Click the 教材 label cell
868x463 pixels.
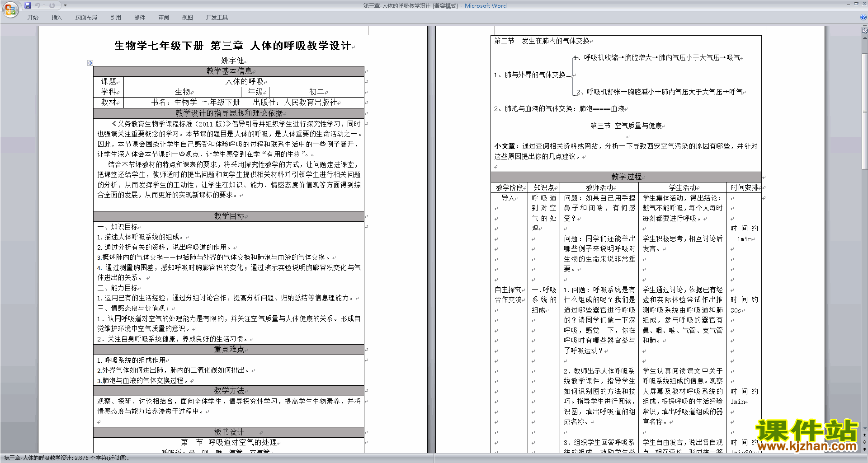click(108, 103)
